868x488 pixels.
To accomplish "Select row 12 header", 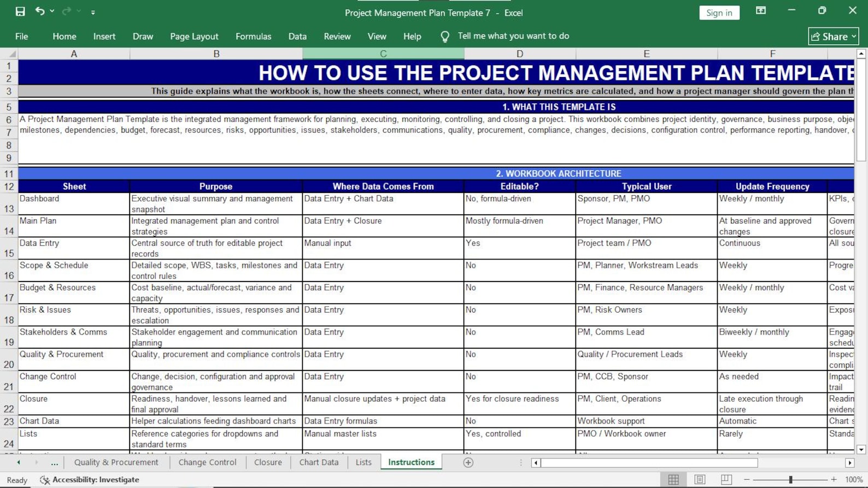I will (9, 186).
